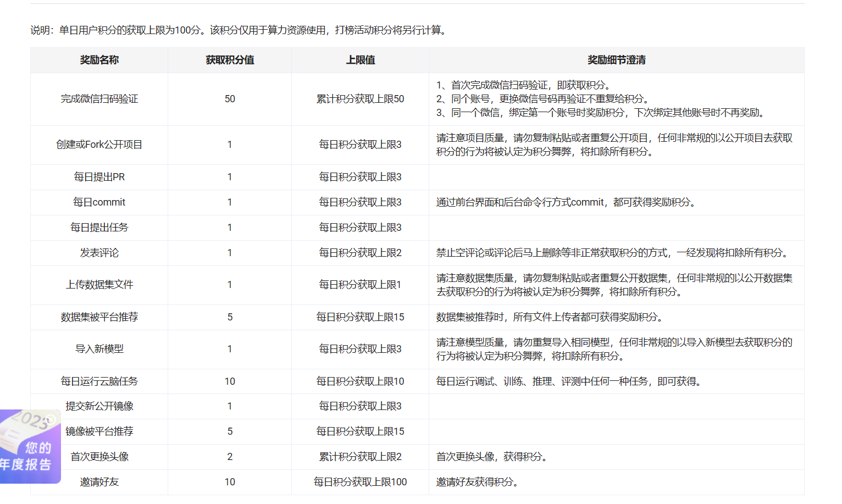Click the limit cell in 导入新模型 row
This screenshot has height=504, width=842.
pyautogui.click(x=361, y=349)
